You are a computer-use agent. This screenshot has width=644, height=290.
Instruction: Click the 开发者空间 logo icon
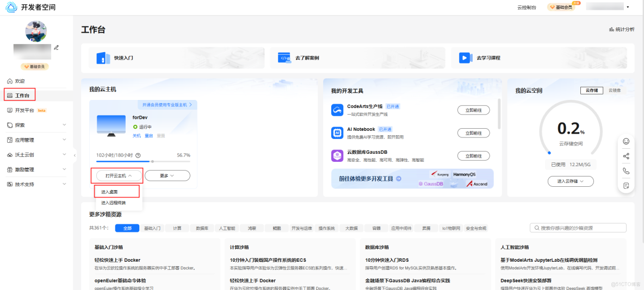pyautogui.click(x=11, y=8)
